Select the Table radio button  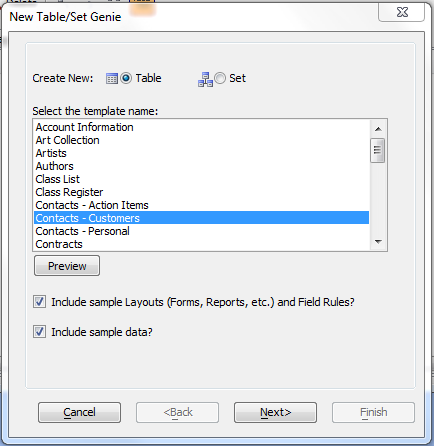pos(126,78)
